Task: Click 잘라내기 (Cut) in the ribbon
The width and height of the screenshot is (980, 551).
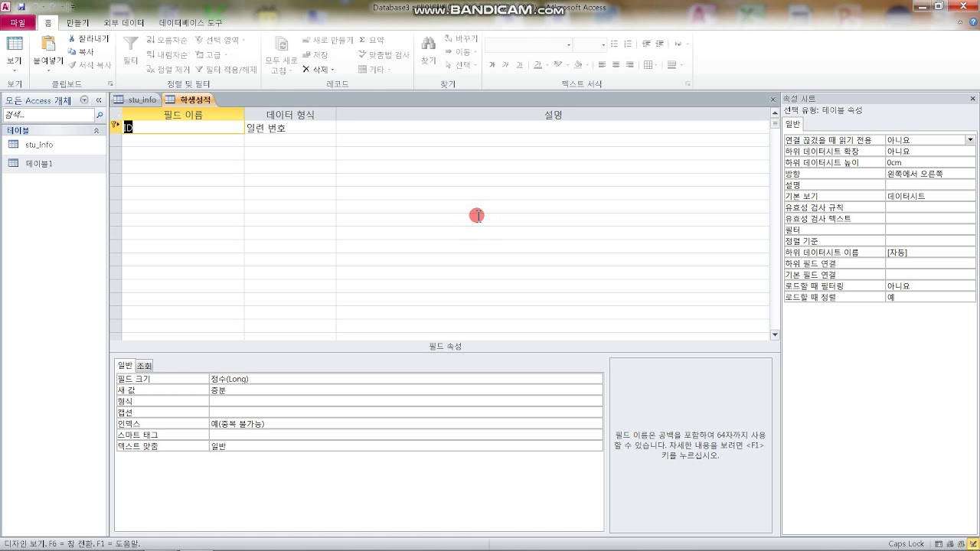Action: click(88, 38)
